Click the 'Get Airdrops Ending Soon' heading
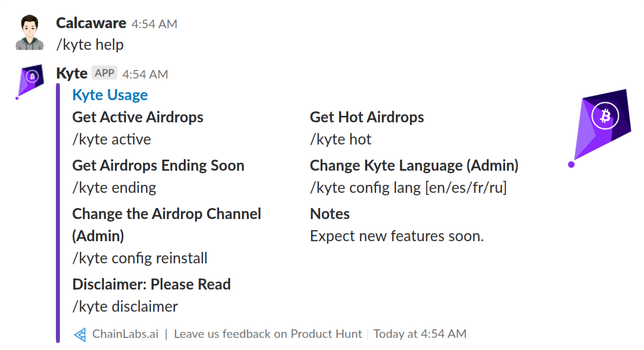 coord(159,166)
